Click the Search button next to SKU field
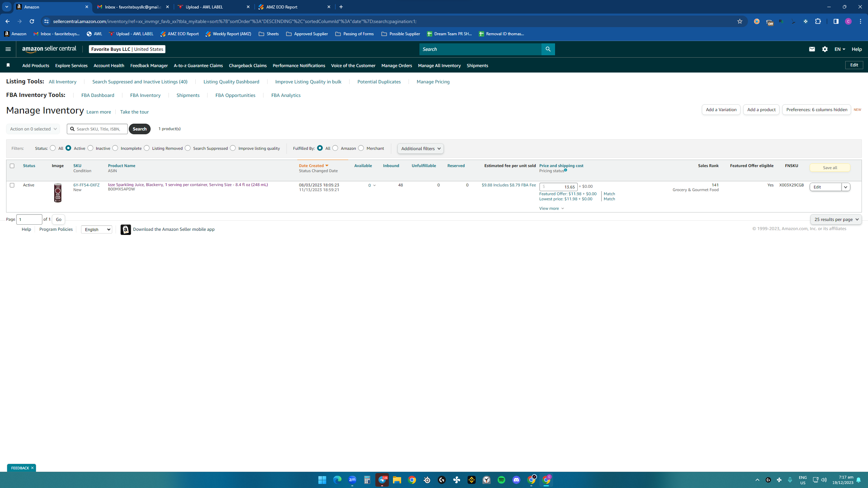 (139, 129)
